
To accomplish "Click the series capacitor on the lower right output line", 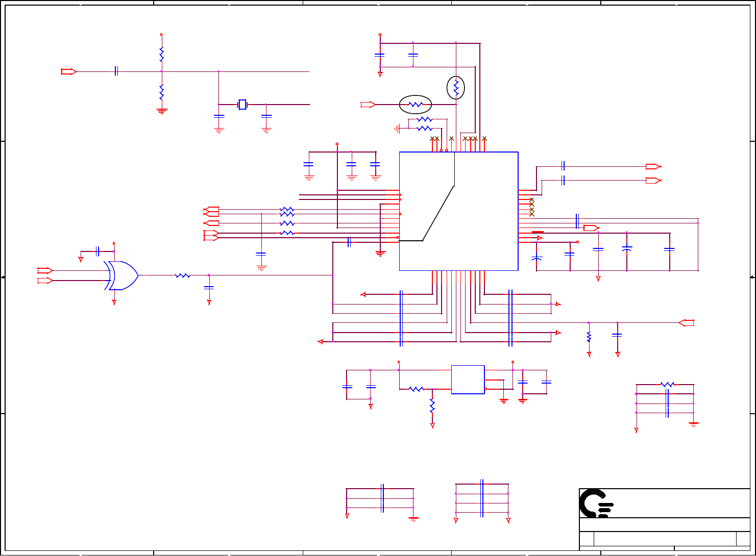I will coord(563,180).
